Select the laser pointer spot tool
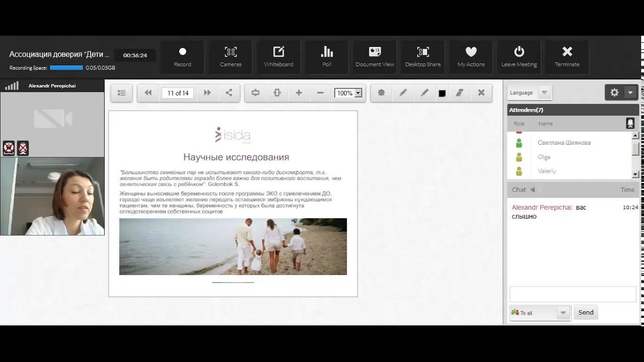644x362 pixels. coord(381,93)
